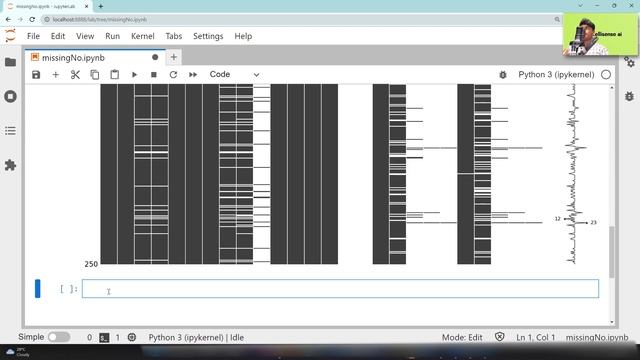Screen dimensions: 640x360
Task: Open the cell type dropdown showing Code
Action: [x=234, y=75]
